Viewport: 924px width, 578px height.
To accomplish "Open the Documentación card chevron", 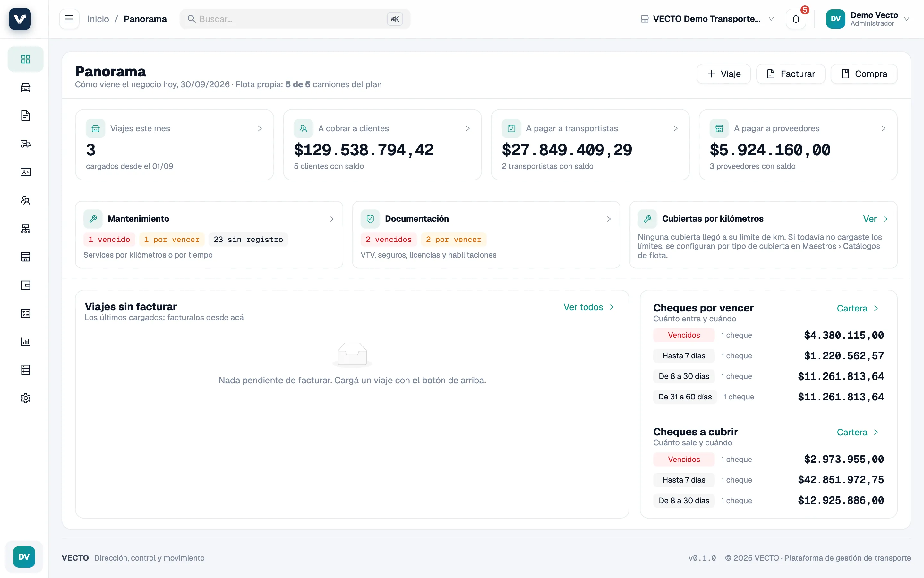I will click(x=609, y=219).
